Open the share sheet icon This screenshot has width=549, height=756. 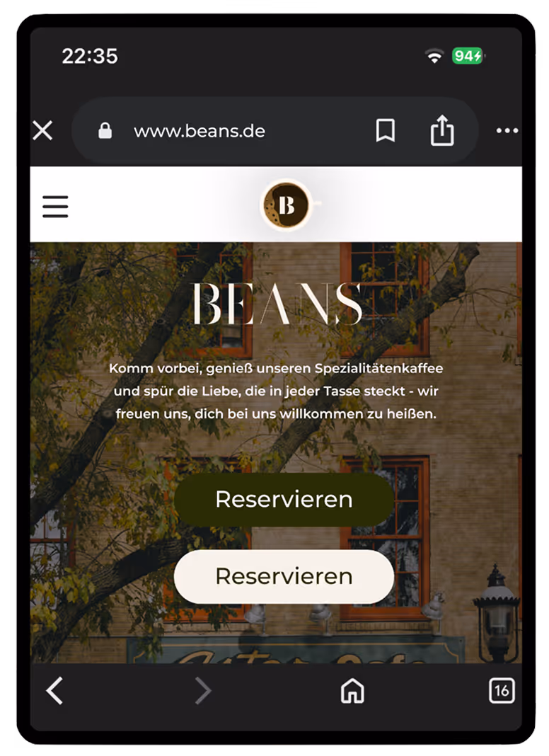[442, 130]
